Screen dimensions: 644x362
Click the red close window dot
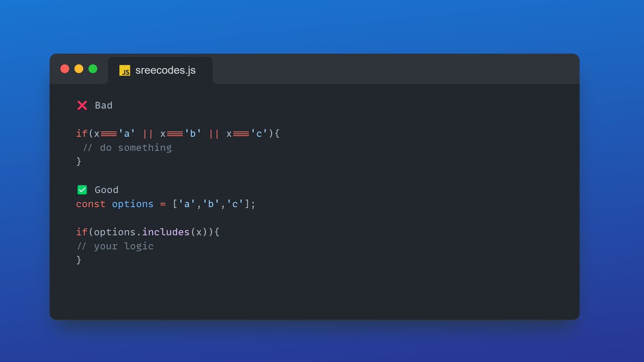[65, 69]
